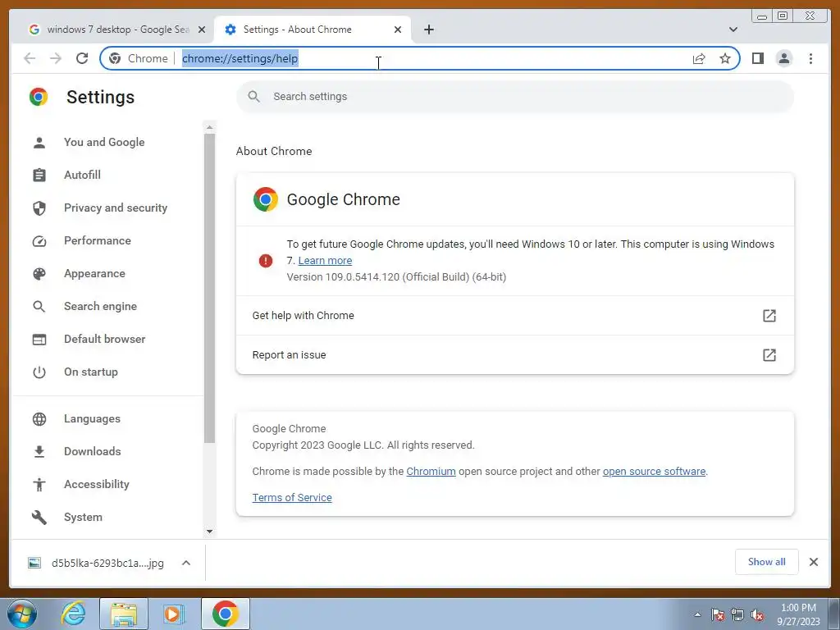Image resolution: width=840 pixels, height=630 pixels.
Task: Open a new tab with the plus button
Action: point(428,30)
